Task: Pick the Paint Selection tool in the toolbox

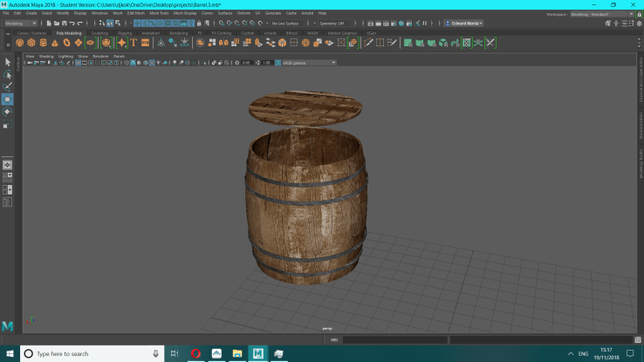Action: (x=7, y=86)
